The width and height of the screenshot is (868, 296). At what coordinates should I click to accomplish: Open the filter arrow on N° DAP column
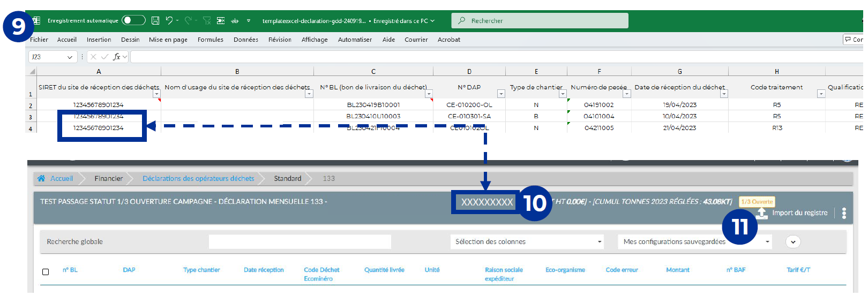(x=501, y=94)
